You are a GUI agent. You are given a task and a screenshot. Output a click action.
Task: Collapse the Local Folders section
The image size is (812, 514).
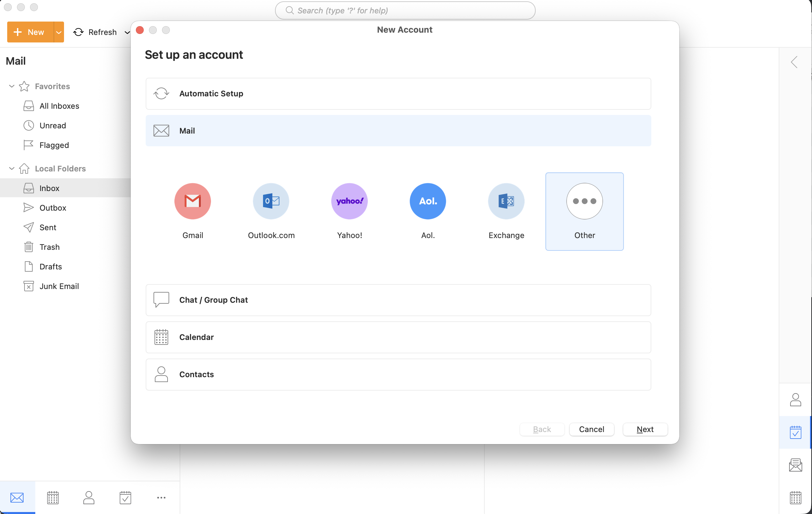[x=11, y=169]
